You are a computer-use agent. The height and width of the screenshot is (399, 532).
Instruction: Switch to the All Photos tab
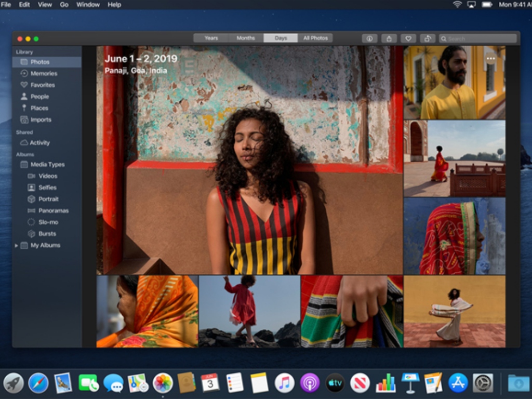(316, 37)
